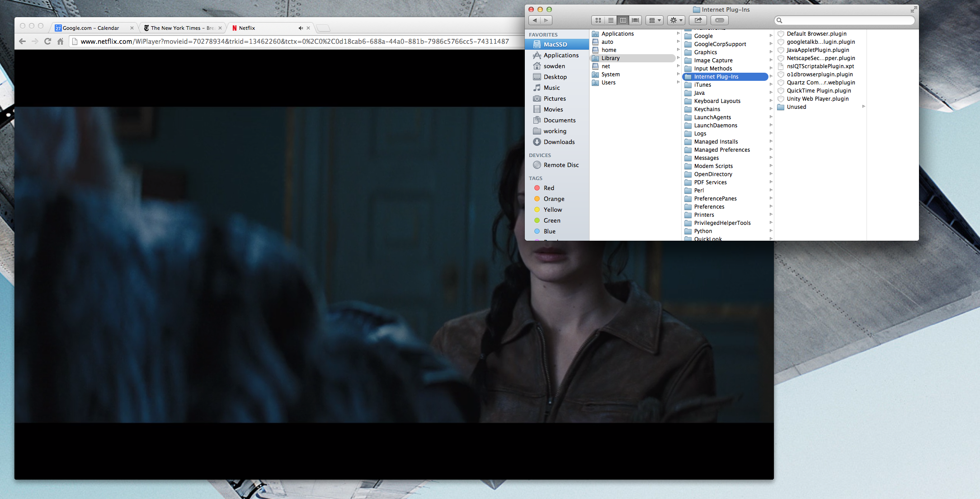
Task: Click the Chrome home button
Action: coord(60,42)
